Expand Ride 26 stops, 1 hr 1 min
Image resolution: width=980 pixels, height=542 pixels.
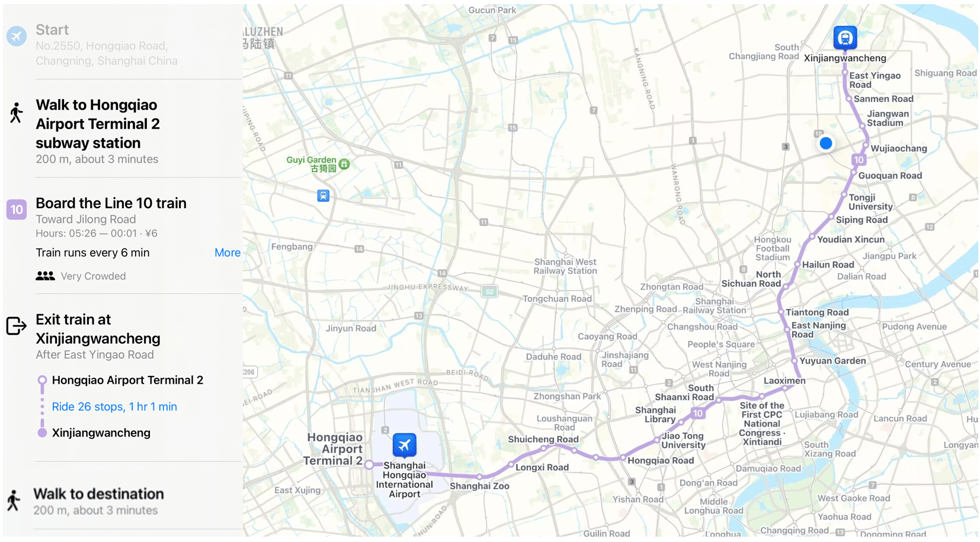(114, 407)
